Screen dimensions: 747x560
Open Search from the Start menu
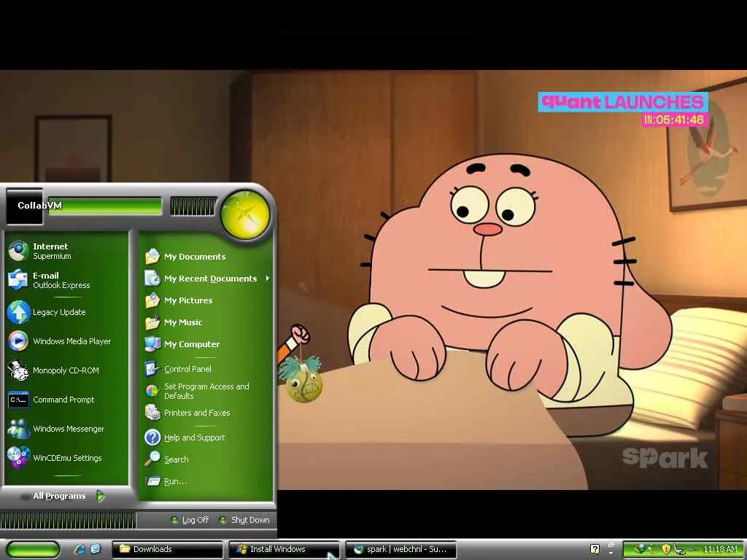[x=206, y=459]
